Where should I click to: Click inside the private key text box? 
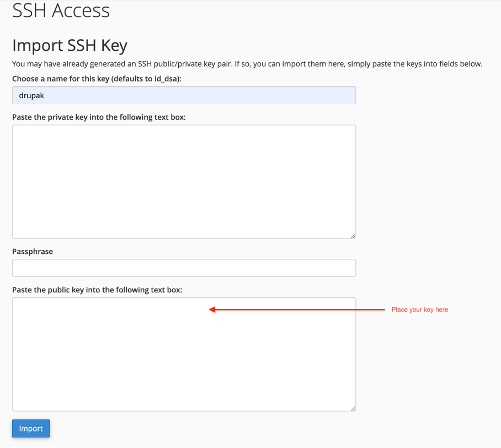[x=184, y=182]
